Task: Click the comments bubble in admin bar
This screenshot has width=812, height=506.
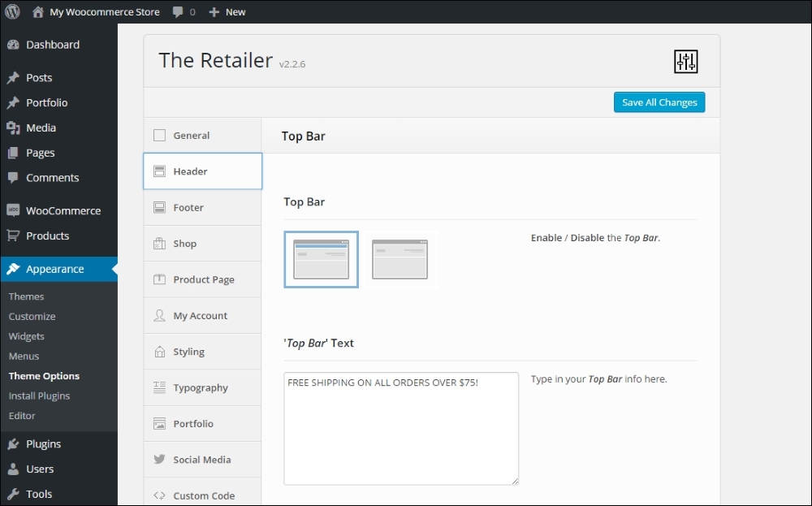Action: tap(177, 11)
